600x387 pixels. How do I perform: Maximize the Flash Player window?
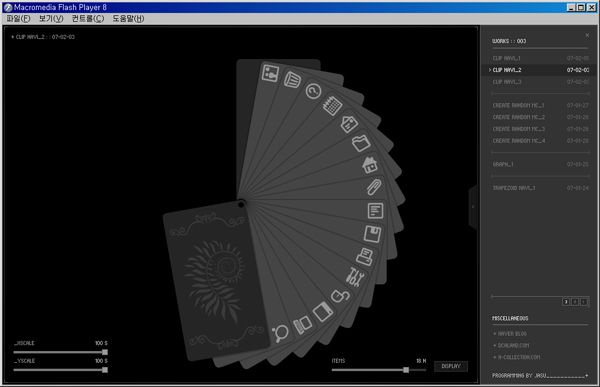tap(581, 7)
